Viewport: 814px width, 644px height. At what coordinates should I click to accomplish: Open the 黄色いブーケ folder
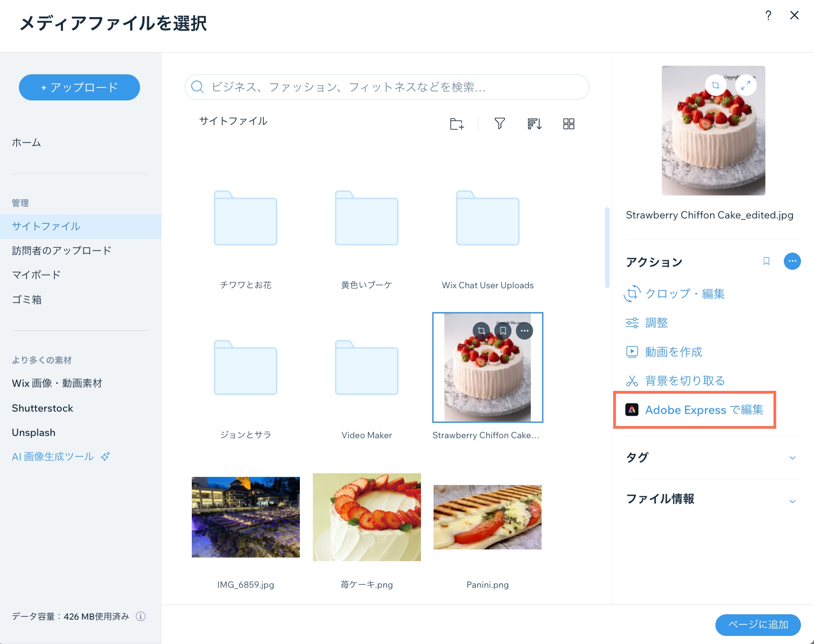[x=366, y=218]
